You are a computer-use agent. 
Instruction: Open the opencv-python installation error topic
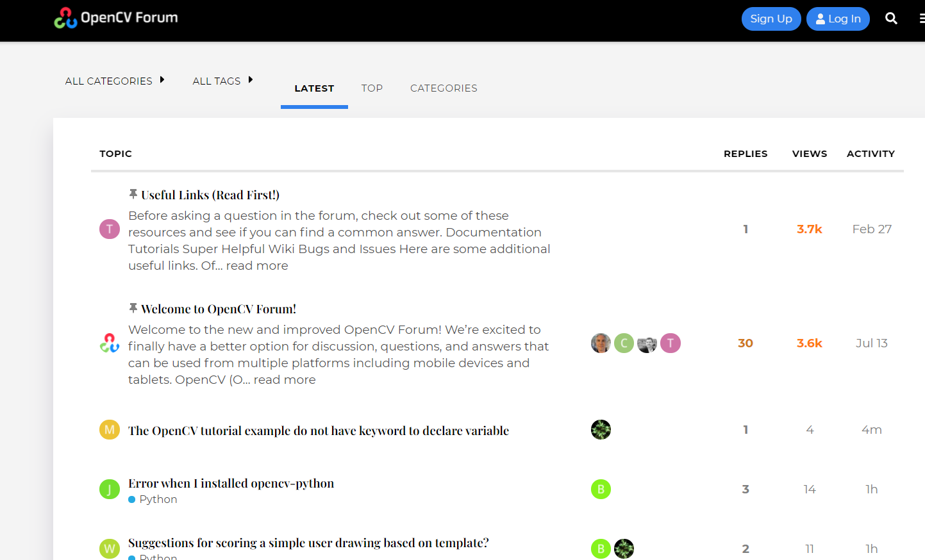pos(231,482)
